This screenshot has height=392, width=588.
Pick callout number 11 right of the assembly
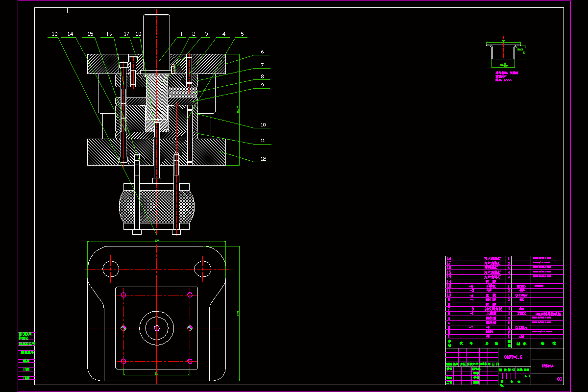pos(263,141)
